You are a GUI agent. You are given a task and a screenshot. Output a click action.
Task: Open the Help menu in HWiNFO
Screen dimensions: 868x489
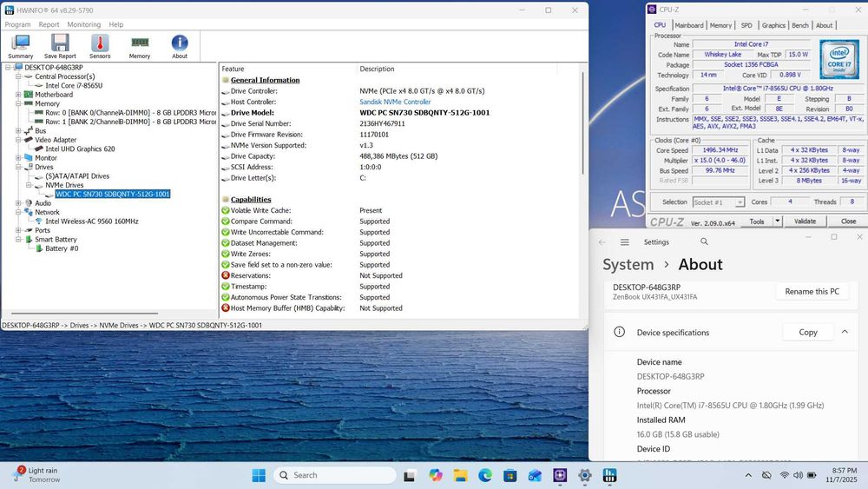click(116, 24)
